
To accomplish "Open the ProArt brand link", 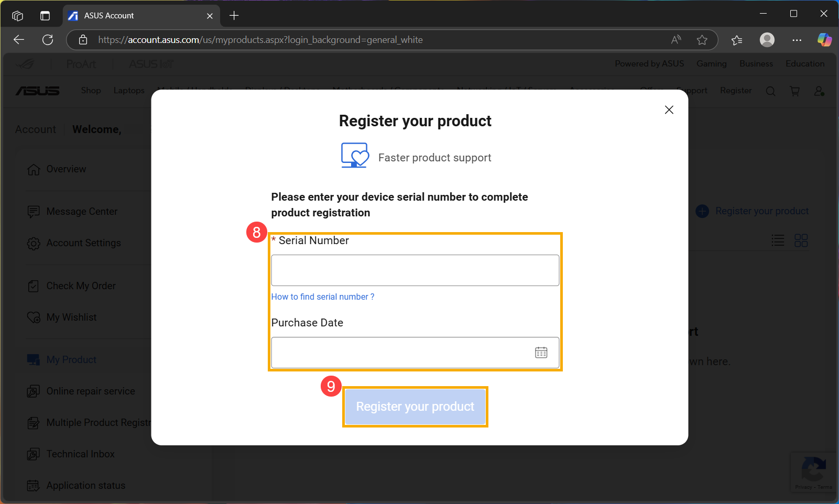I will coord(81,64).
